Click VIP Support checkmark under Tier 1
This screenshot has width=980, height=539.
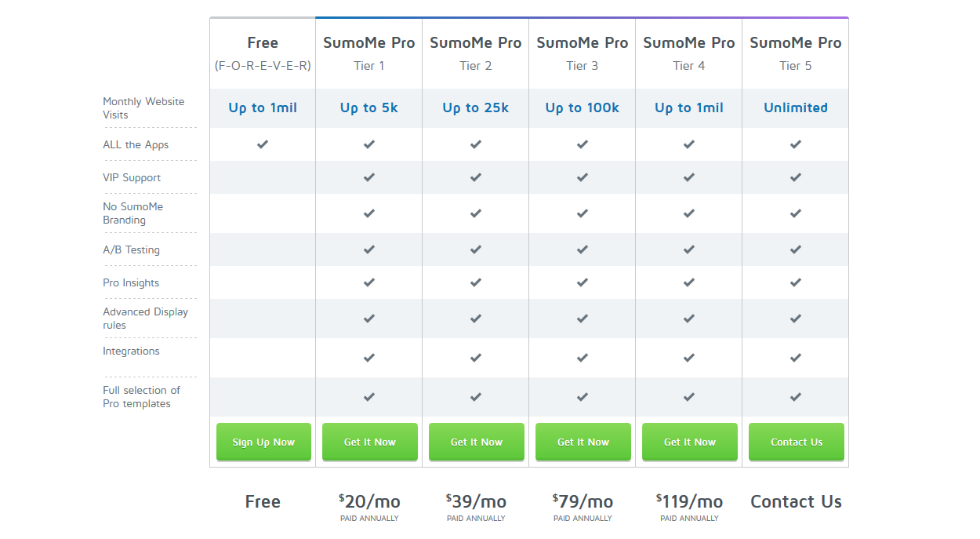click(x=369, y=177)
